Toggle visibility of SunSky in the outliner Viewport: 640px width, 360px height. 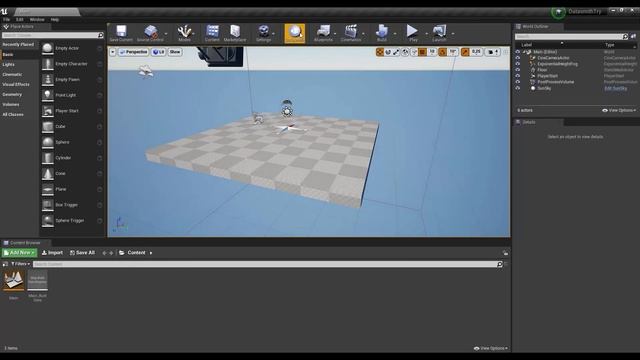point(518,88)
